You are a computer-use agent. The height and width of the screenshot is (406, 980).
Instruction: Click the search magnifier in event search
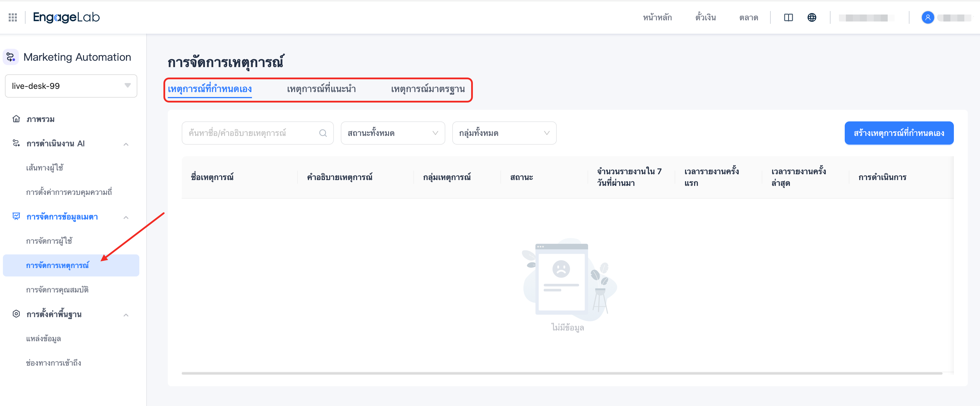[323, 133]
